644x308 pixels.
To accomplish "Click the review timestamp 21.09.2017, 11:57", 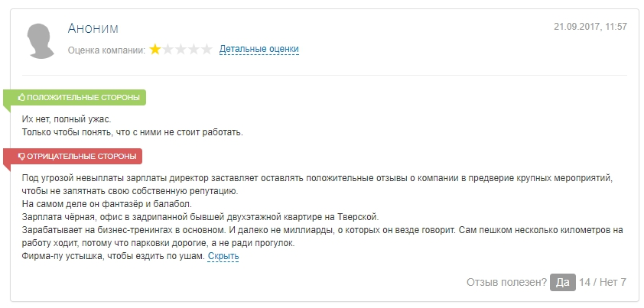I will (590, 27).
